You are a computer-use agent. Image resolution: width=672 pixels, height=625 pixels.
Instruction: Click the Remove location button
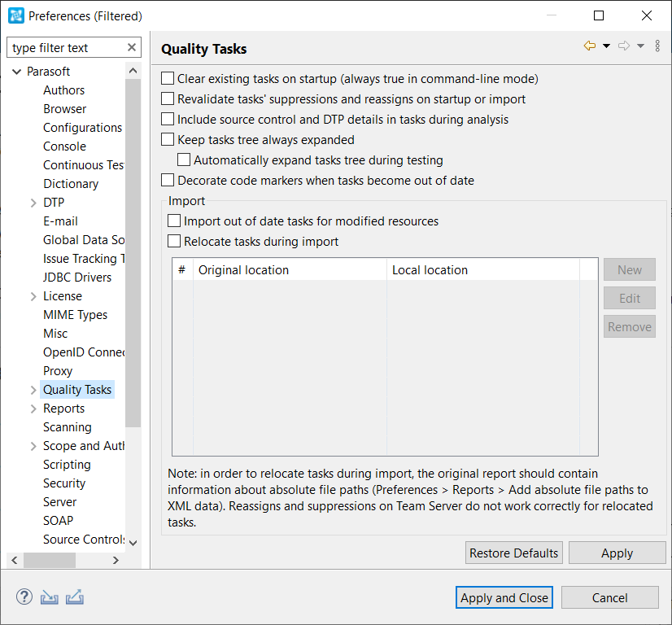(x=630, y=326)
